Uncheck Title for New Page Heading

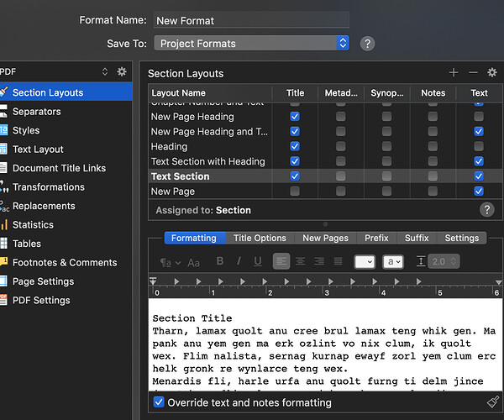(x=295, y=116)
